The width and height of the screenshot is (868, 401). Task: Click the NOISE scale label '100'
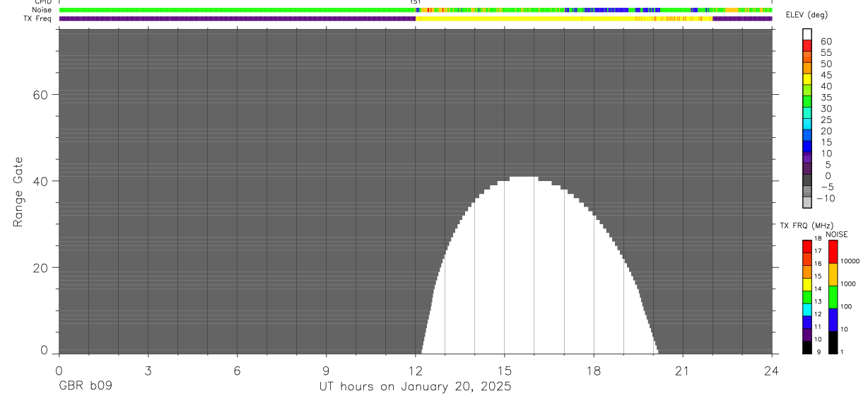pos(846,306)
